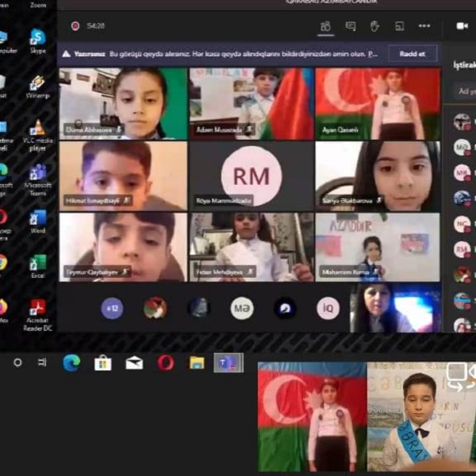This screenshot has height=476, width=476.
Task: Toggle the camera icon in Teams toolbar
Action: [x=462, y=26]
